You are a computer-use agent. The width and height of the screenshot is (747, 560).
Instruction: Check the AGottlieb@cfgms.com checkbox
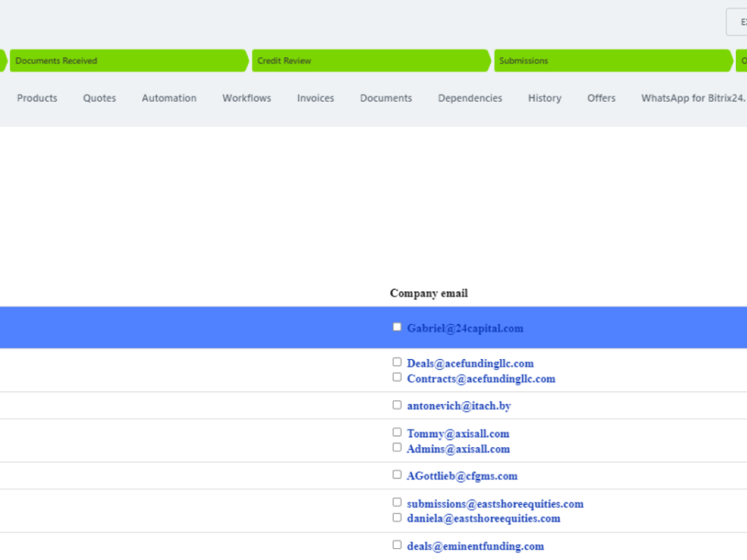tap(397, 473)
